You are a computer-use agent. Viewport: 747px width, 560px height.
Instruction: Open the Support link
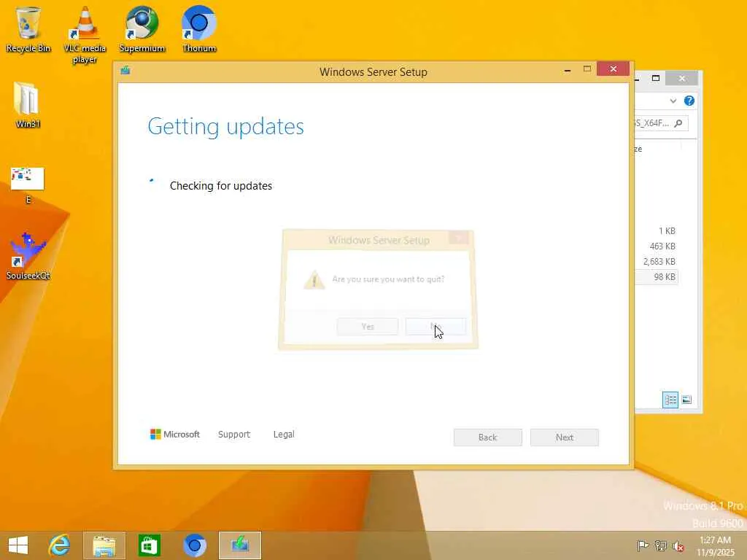pos(234,435)
